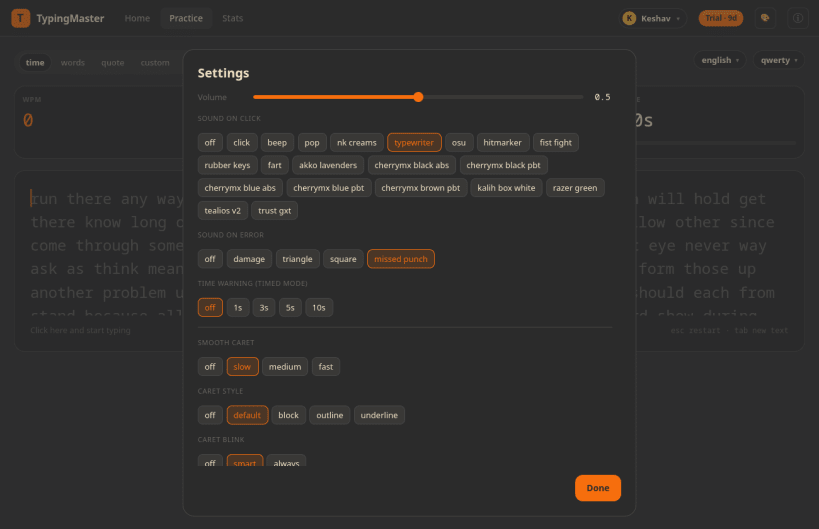Set time warning to 10s
Viewport: 819px width, 529px height.
(319, 308)
